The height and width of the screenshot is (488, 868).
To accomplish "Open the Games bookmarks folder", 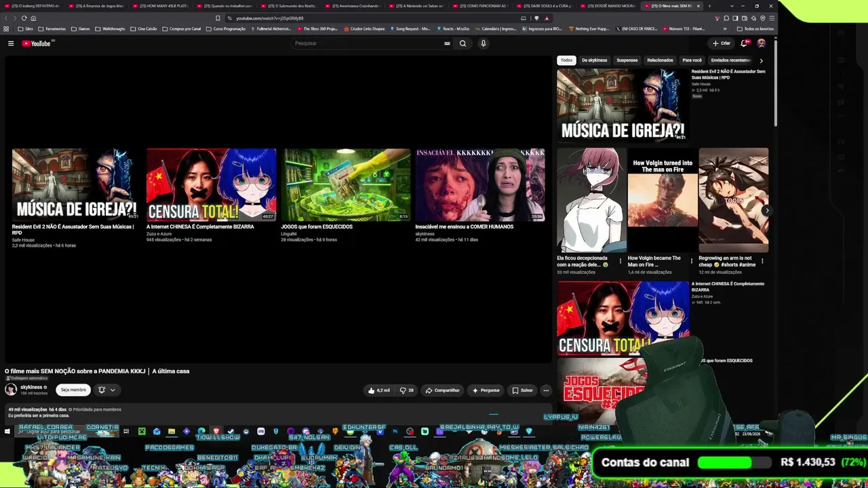I will [80, 29].
